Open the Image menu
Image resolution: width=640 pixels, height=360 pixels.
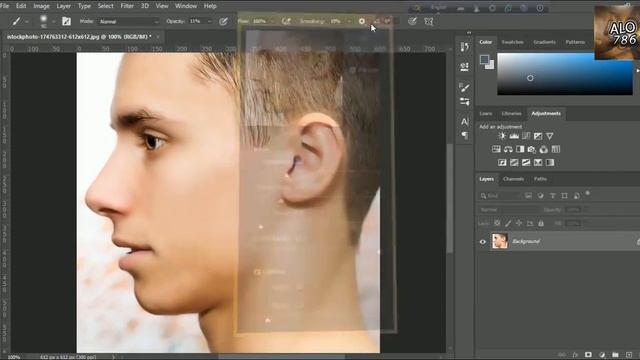41,6
